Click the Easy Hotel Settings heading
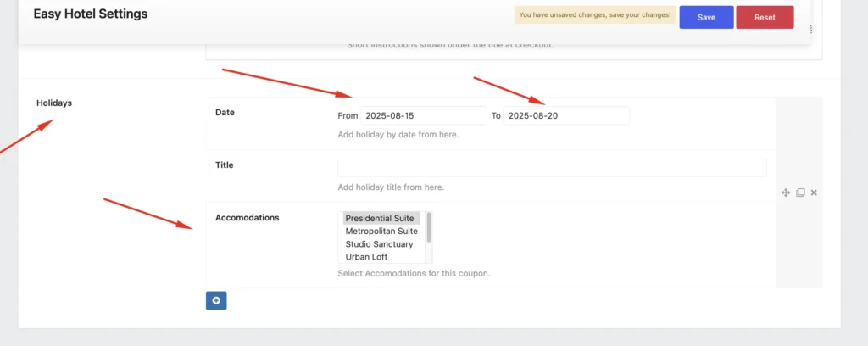Viewport: 868px width, 346px height. pyautogui.click(x=91, y=14)
